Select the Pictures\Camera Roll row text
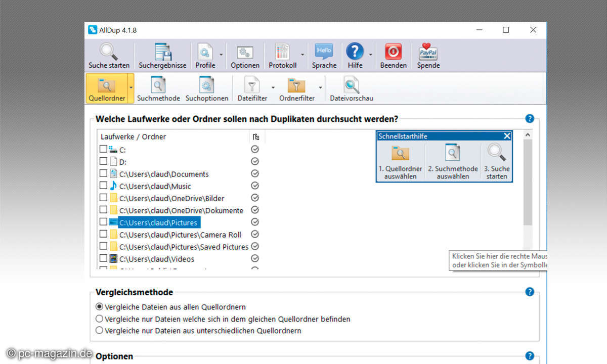The image size is (607, 364). tap(180, 235)
